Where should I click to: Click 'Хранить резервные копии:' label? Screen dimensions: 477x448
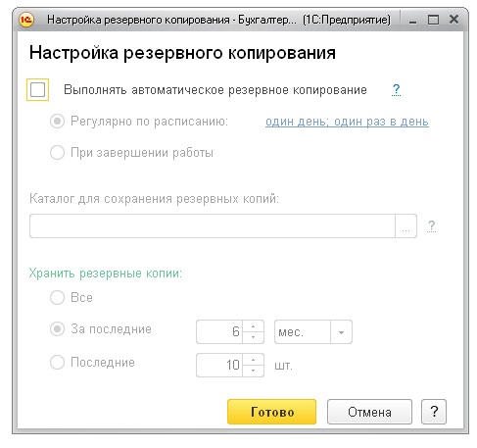(106, 274)
